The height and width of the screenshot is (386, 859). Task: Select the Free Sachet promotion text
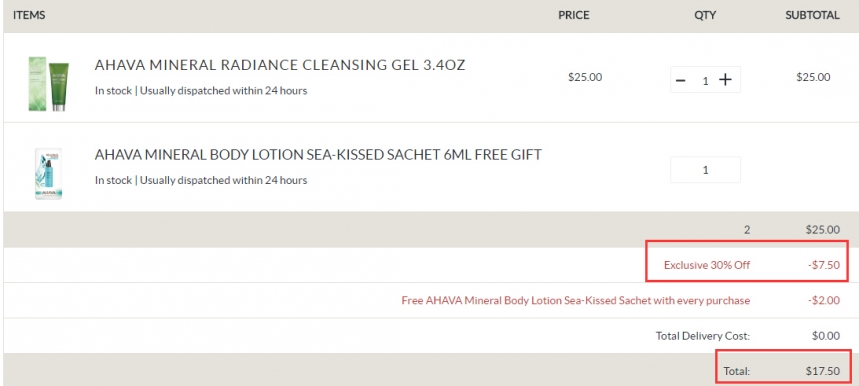pos(576,301)
